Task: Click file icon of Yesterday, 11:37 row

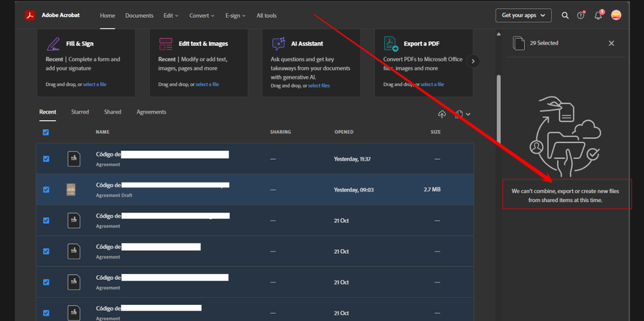Action: 74,159
